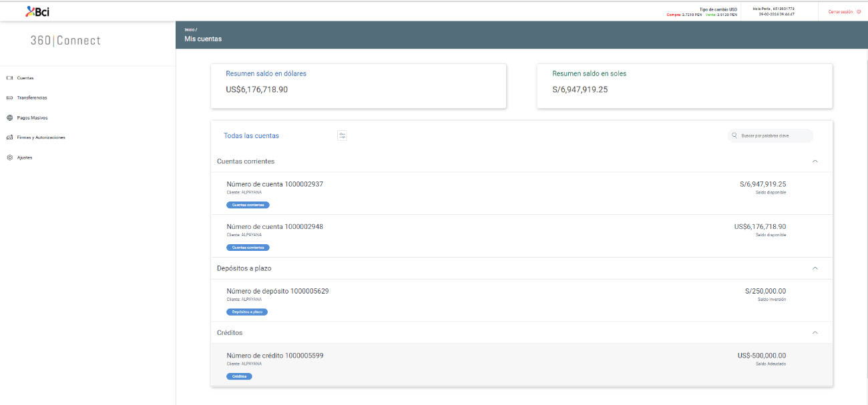The image size is (868, 405).
Task: Click the Ajustes gear icon
Action: pos(9,158)
